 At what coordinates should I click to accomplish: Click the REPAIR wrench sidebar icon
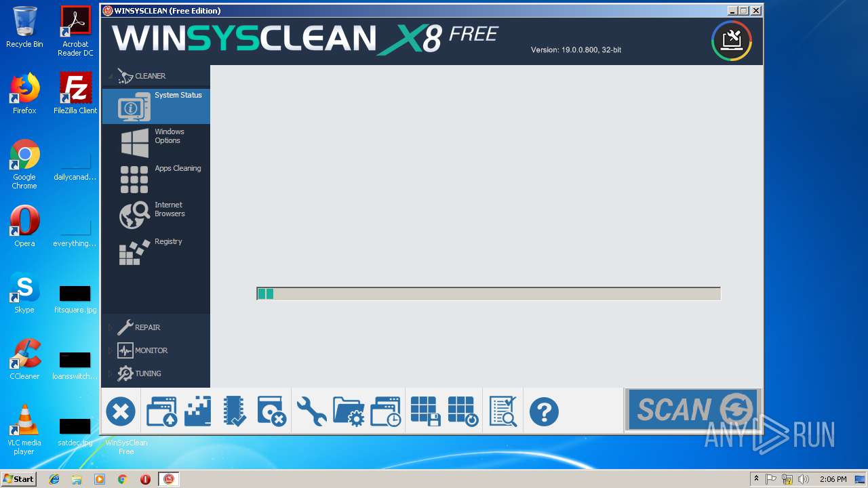(125, 327)
